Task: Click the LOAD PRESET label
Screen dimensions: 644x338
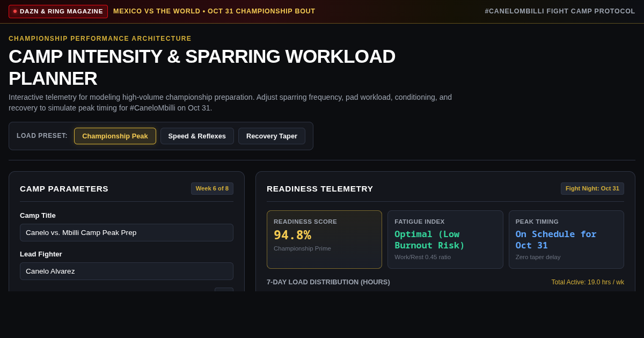Action: (x=42, y=136)
